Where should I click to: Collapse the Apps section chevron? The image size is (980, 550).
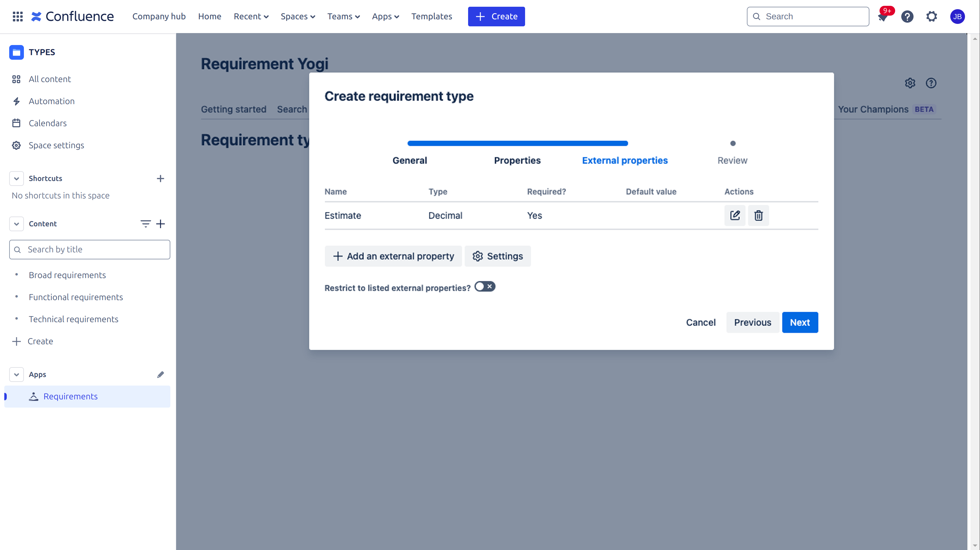click(16, 374)
